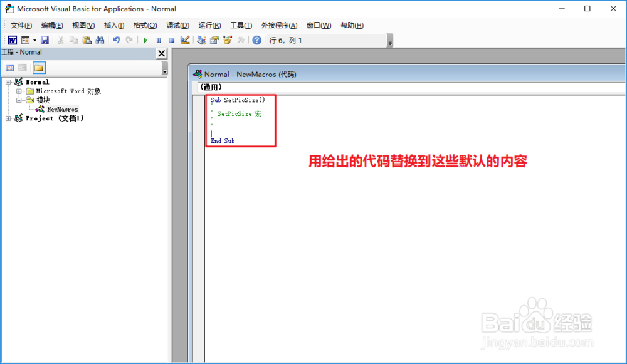Open project panel toolbar options arrow
This screenshot has height=364, width=627.
point(165,69)
